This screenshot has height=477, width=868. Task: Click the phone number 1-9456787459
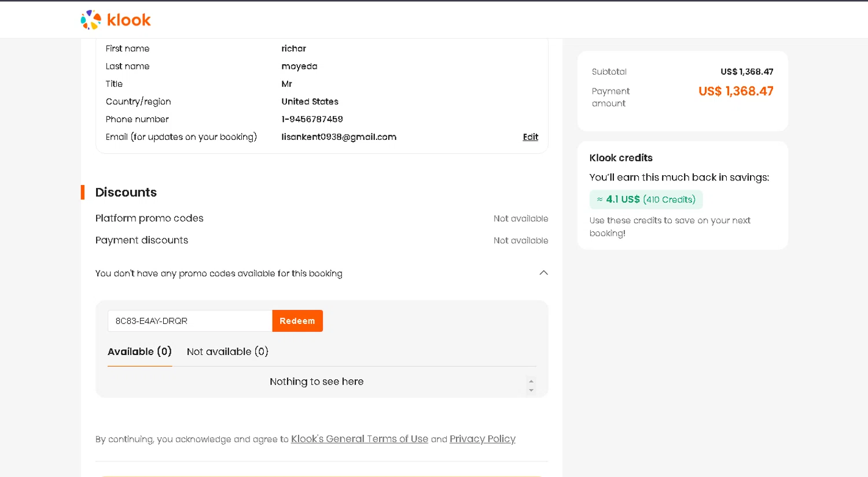coord(312,119)
